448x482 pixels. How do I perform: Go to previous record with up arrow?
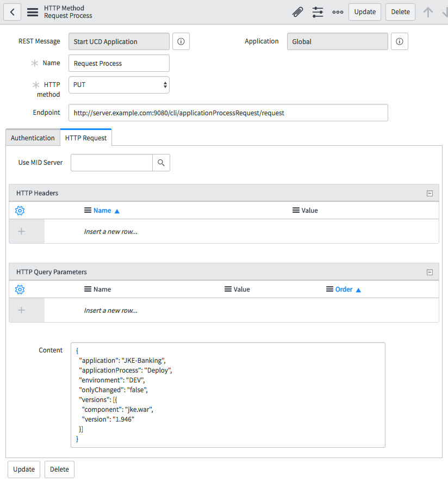428,12
